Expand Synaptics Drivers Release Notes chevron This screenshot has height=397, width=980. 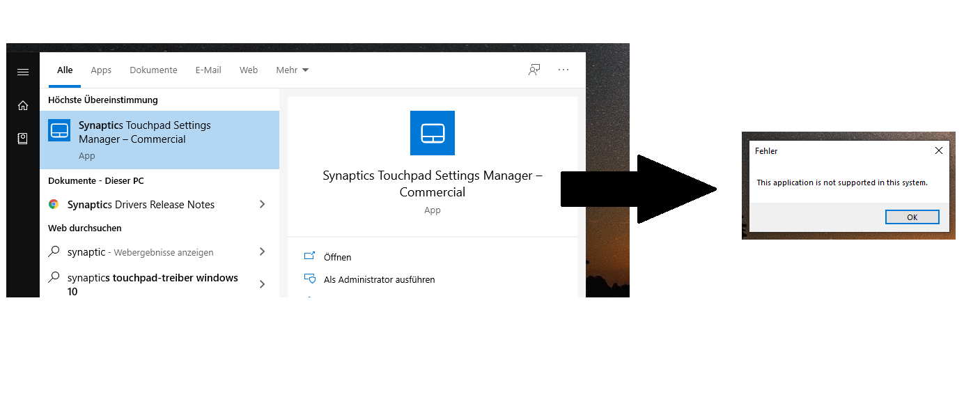tap(263, 204)
